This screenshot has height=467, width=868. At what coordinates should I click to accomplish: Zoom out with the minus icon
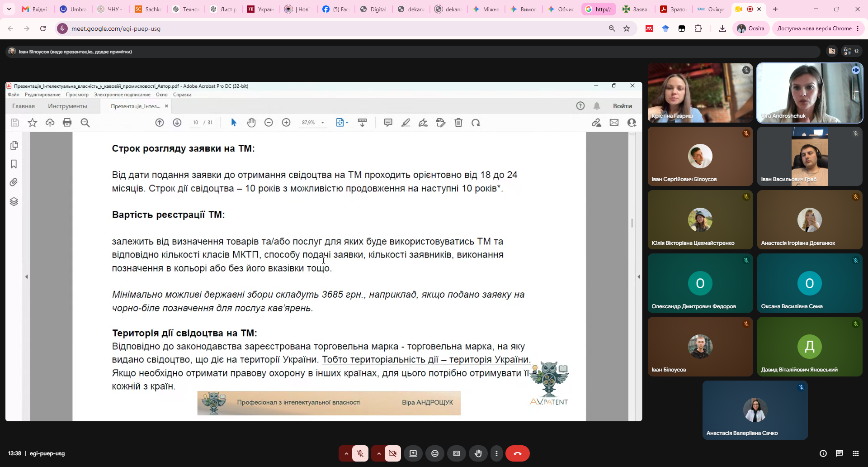[269, 123]
